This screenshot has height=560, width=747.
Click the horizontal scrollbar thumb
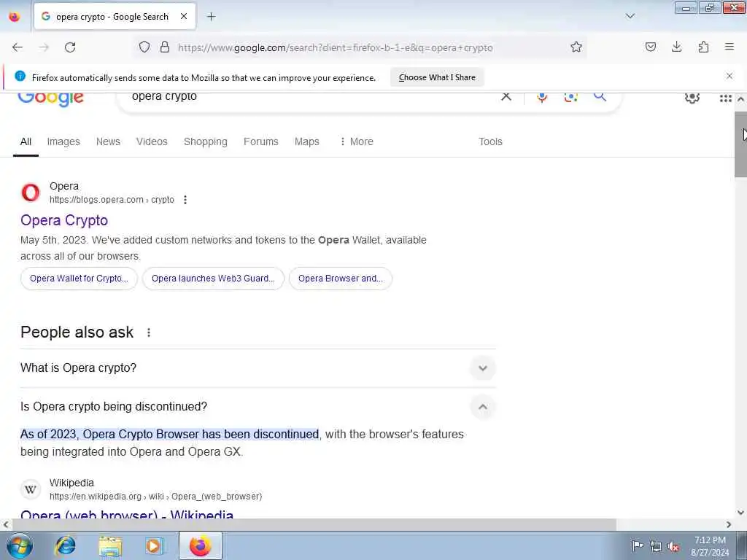314,525
